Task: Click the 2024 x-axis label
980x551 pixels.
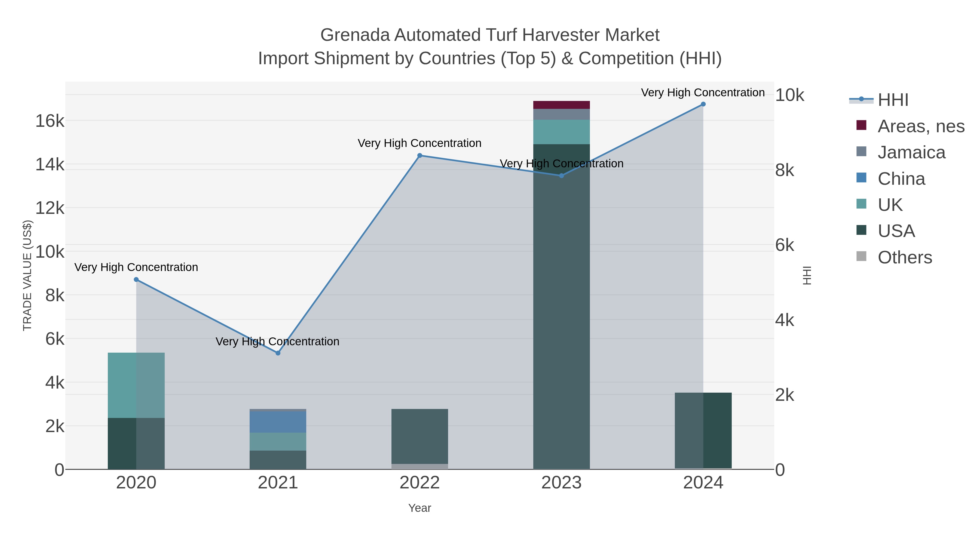Action: coord(703,482)
